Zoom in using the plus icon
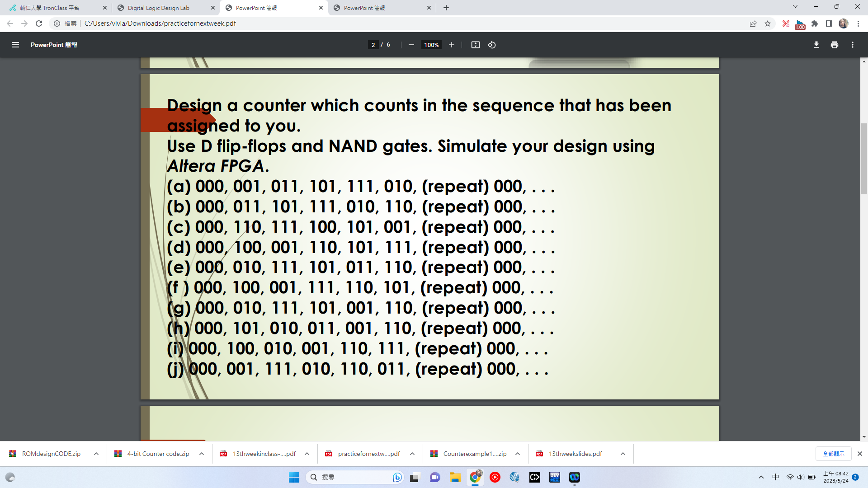Screen dimensions: 868x488 (452, 45)
